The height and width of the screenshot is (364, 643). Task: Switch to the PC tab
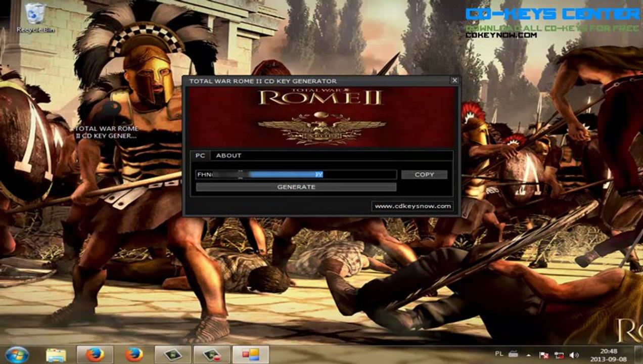click(x=200, y=156)
